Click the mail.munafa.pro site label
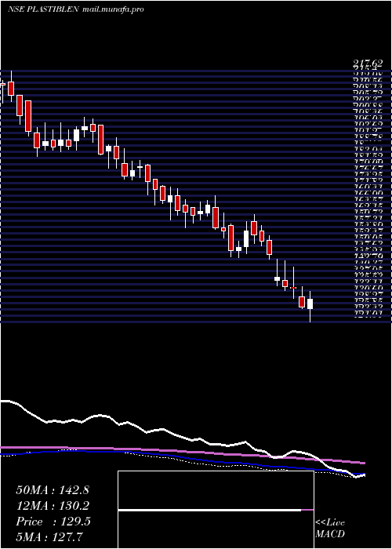Image resolution: width=392 pixels, height=549 pixels. click(113, 9)
